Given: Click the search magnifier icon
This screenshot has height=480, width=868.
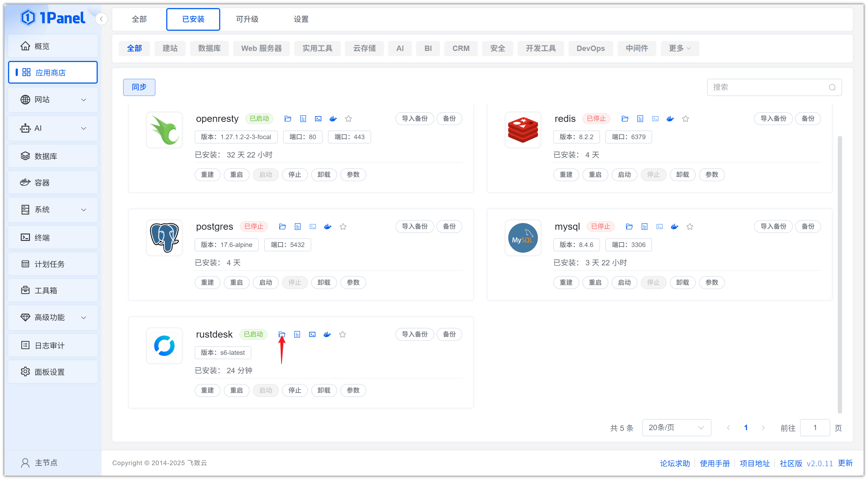Looking at the screenshot, I should coord(832,88).
